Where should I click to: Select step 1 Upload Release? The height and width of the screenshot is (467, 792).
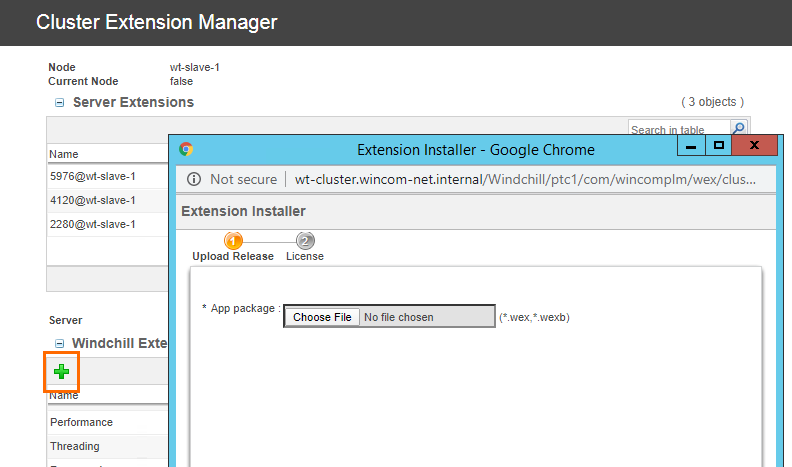233,247
